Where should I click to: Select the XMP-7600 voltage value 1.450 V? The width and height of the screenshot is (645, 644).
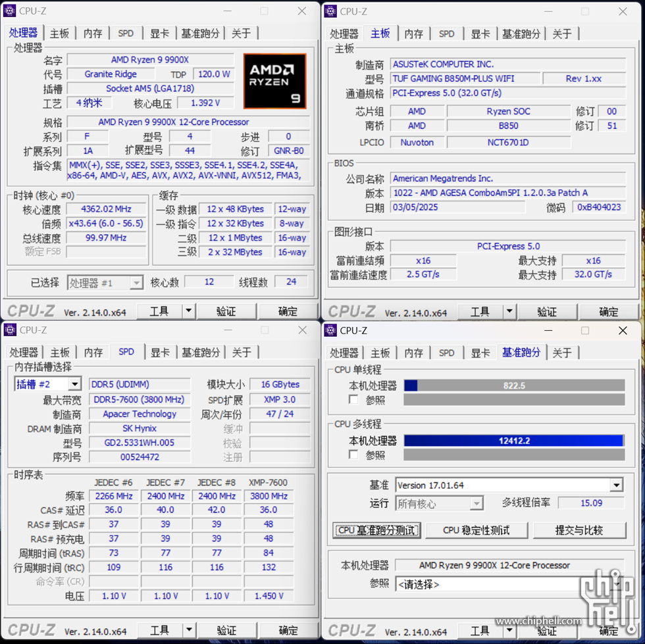[x=269, y=596]
